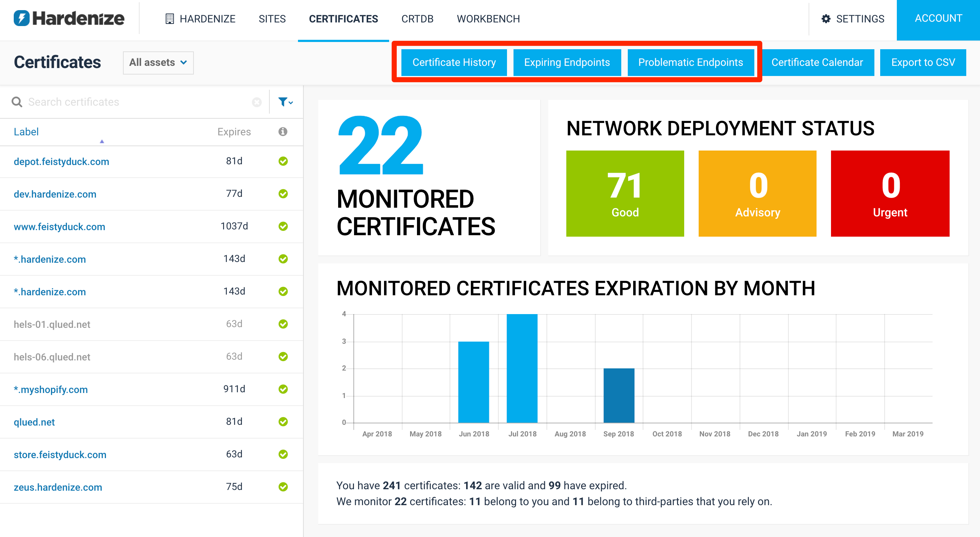Clear the certificate search field
Viewport: 980px width, 537px height.
pos(257,102)
